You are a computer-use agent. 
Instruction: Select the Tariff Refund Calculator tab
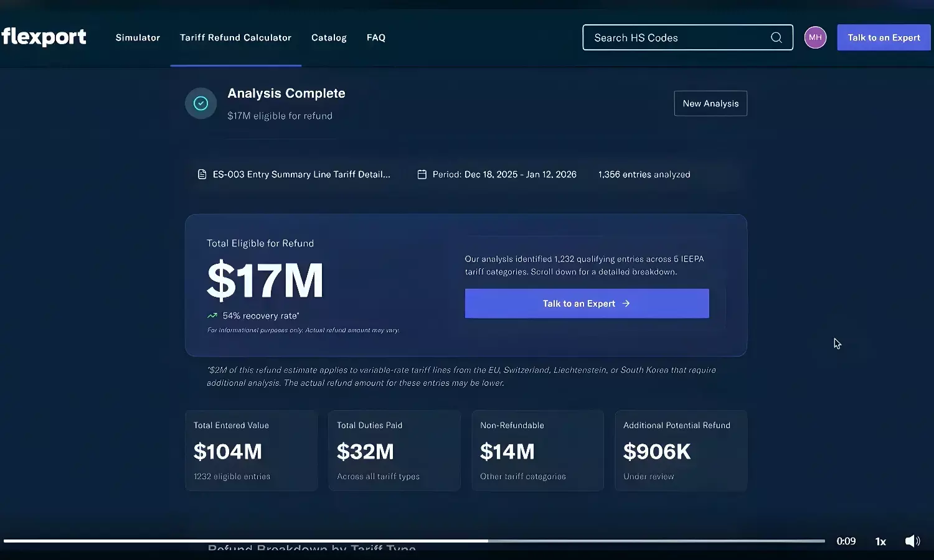point(235,38)
